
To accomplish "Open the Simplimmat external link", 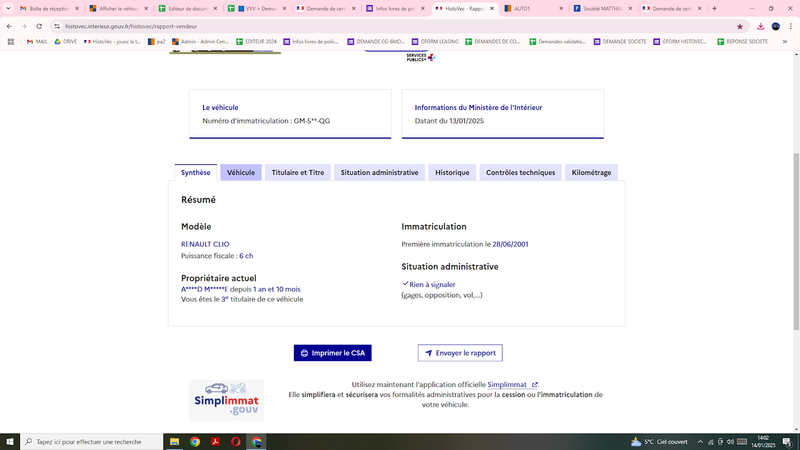I will [512, 385].
